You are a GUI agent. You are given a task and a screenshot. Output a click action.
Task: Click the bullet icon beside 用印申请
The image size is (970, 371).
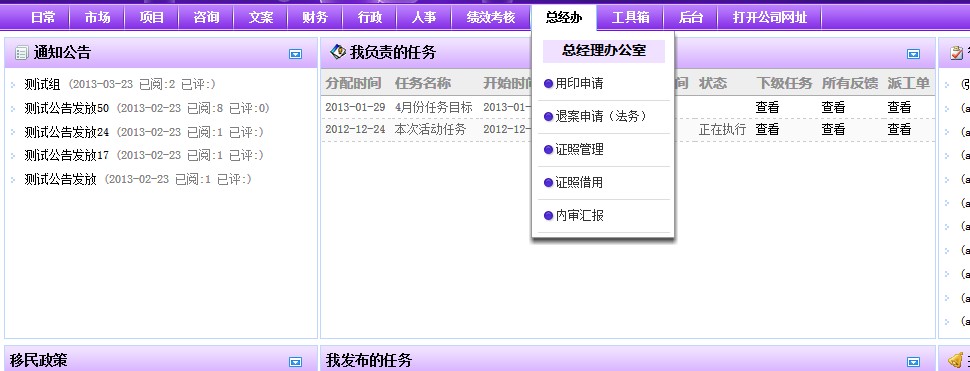coord(548,84)
